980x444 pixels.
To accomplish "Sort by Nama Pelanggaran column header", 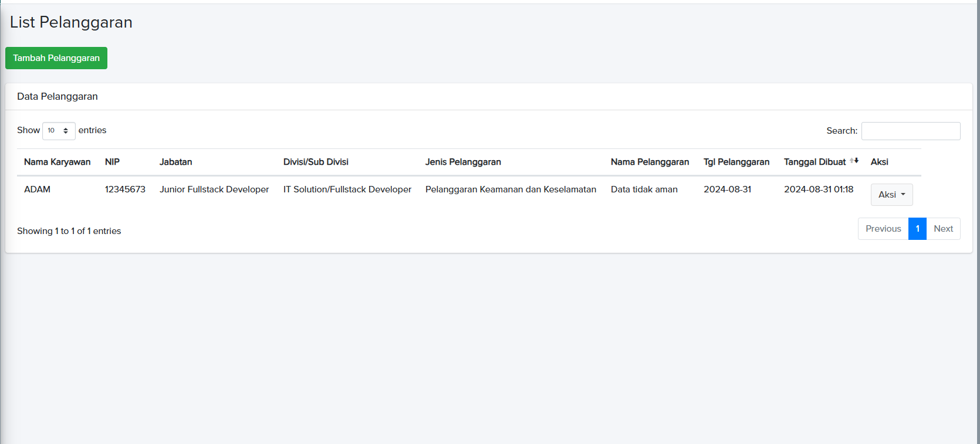I will coord(650,162).
